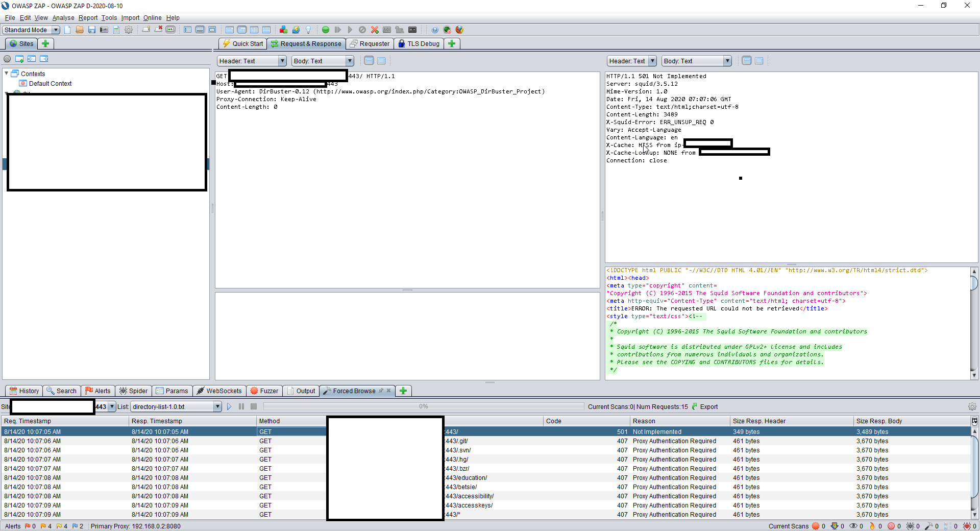This screenshot has width=980, height=531.
Task: Export the Forced Browse results
Action: [x=705, y=406]
